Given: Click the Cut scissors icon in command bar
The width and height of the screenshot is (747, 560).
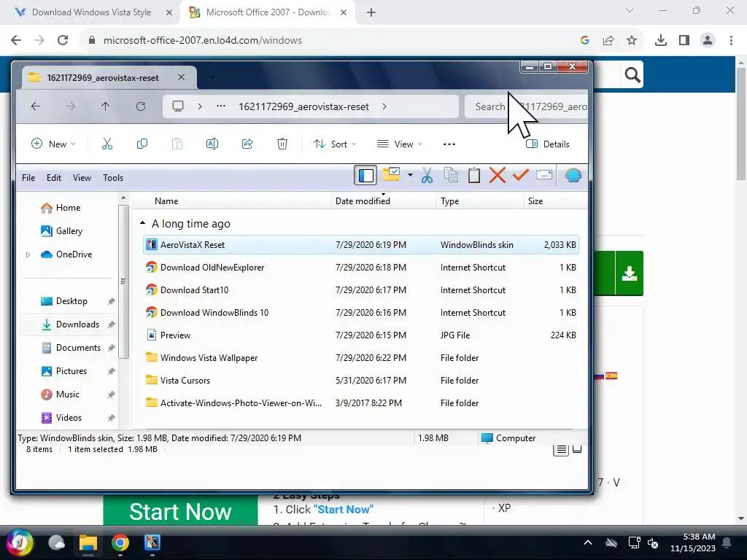Looking at the screenshot, I should pos(107,144).
